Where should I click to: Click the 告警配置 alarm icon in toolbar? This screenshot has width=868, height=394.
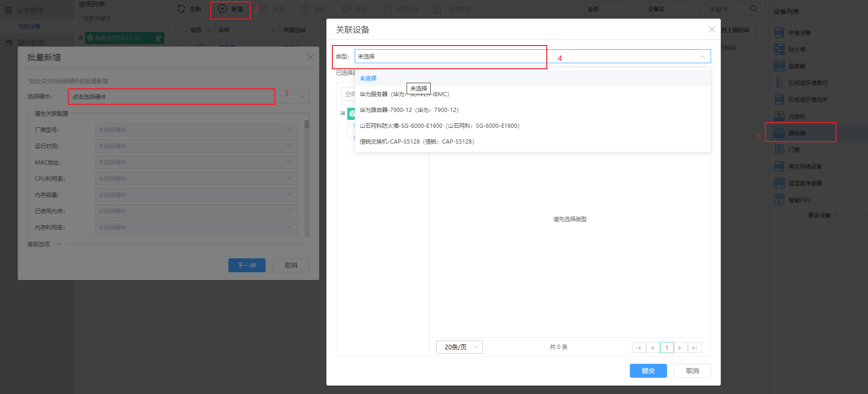pos(437,9)
